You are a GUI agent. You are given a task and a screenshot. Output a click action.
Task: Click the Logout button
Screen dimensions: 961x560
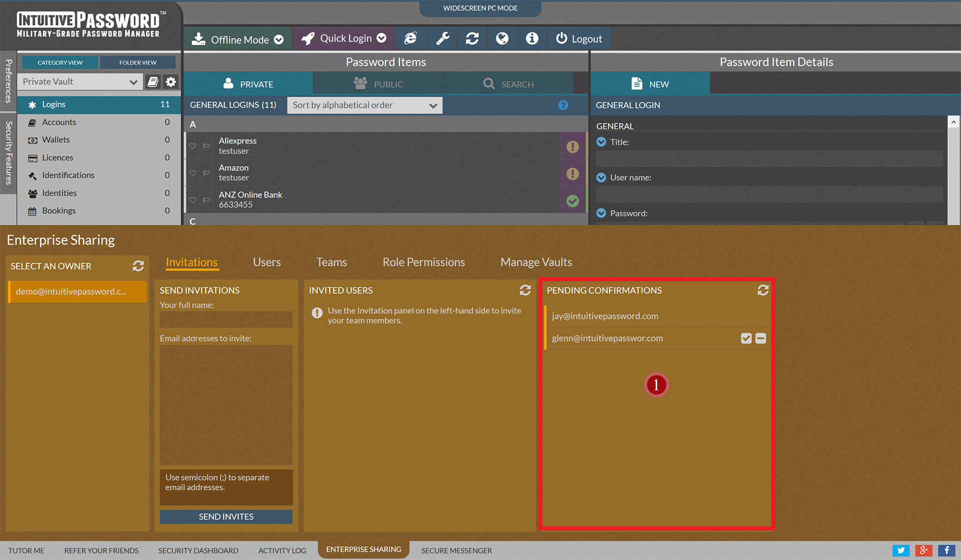pyautogui.click(x=579, y=39)
